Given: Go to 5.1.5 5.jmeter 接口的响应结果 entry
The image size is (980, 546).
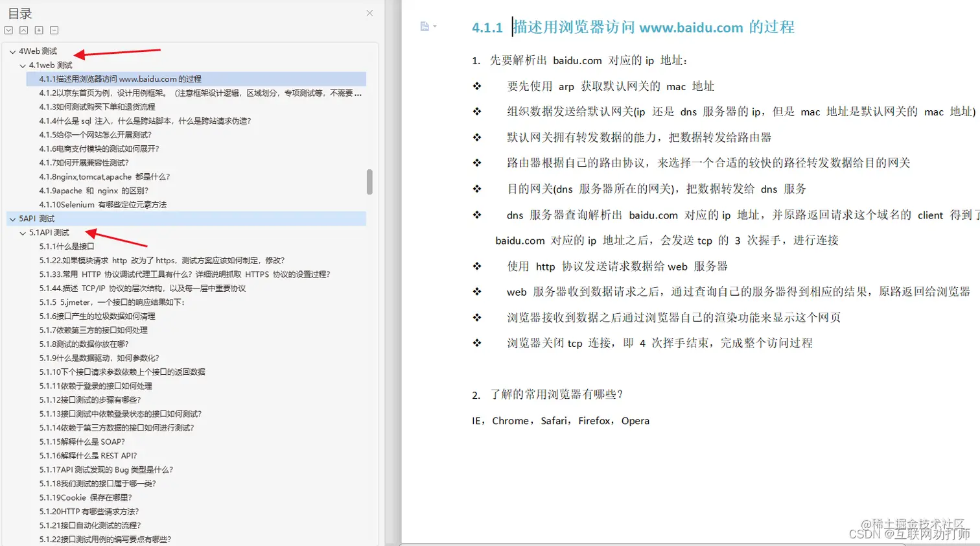Looking at the screenshot, I should click(x=112, y=302).
